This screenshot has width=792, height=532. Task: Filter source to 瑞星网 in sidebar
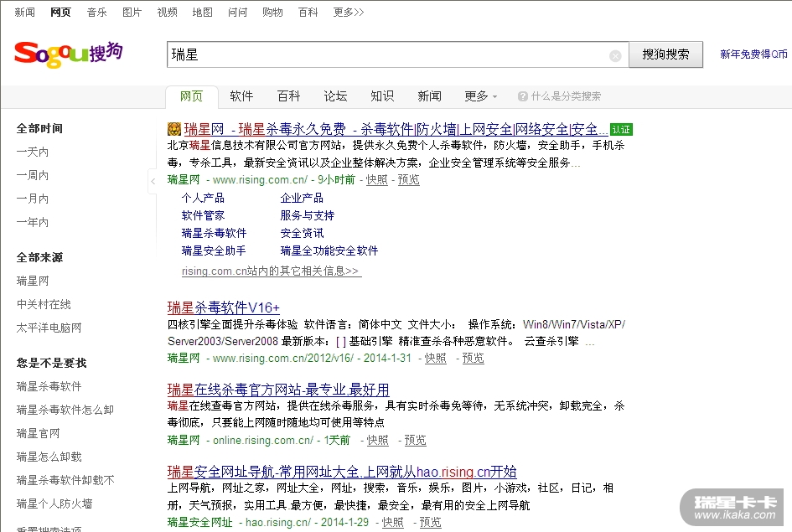click(x=33, y=281)
